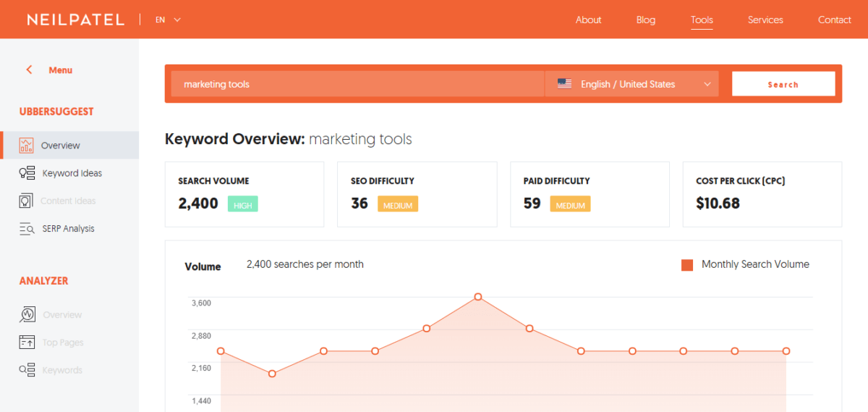Click the Search button
This screenshot has height=412, width=868.
tap(783, 84)
